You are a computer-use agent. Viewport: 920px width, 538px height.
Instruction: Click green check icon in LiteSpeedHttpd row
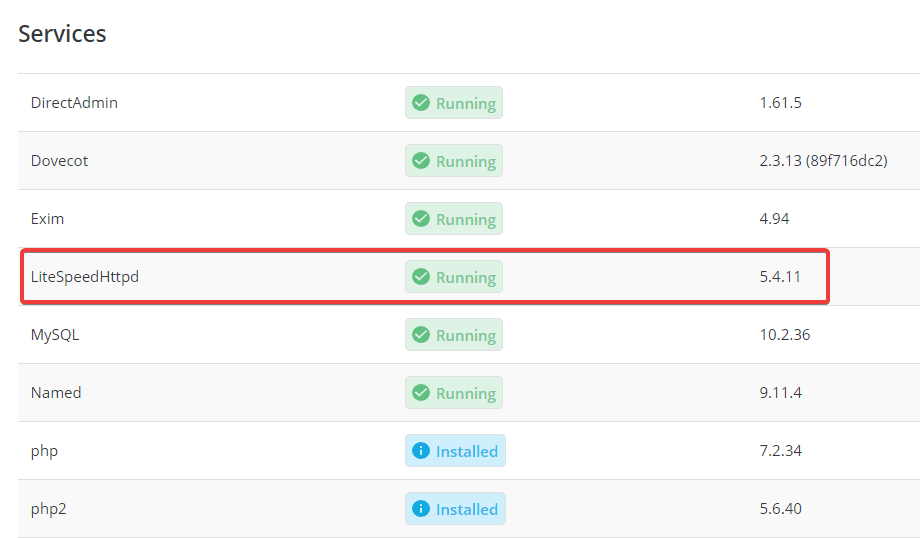421,277
